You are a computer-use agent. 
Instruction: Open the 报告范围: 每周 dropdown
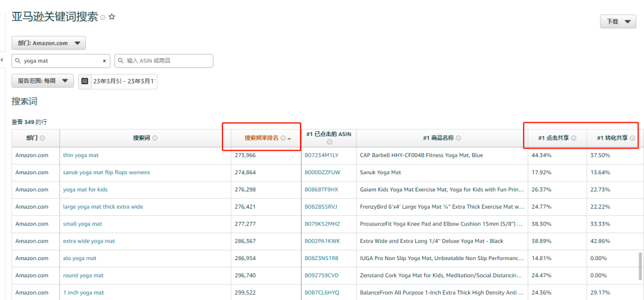(x=43, y=81)
